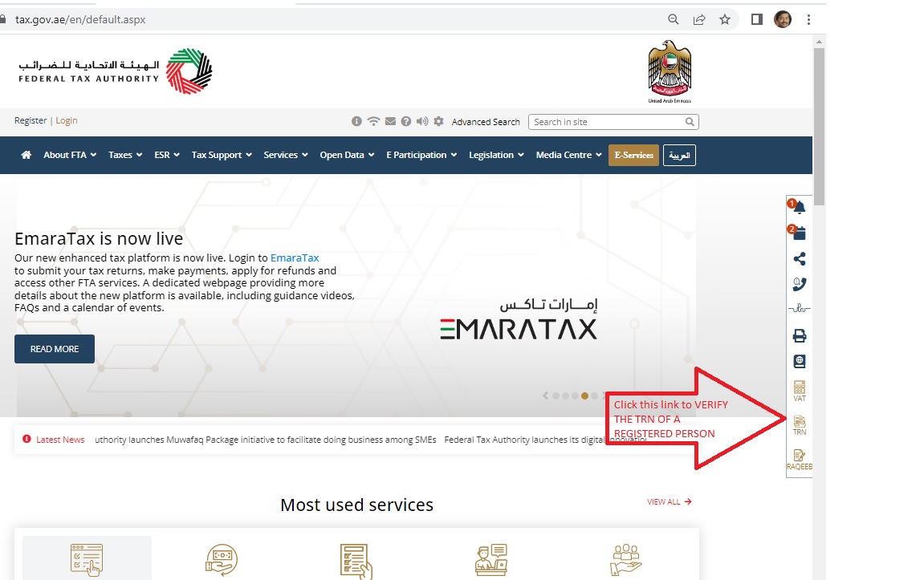The image size is (924, 580).
Task: Click the print page icon
Action: (x=799, y=335)
